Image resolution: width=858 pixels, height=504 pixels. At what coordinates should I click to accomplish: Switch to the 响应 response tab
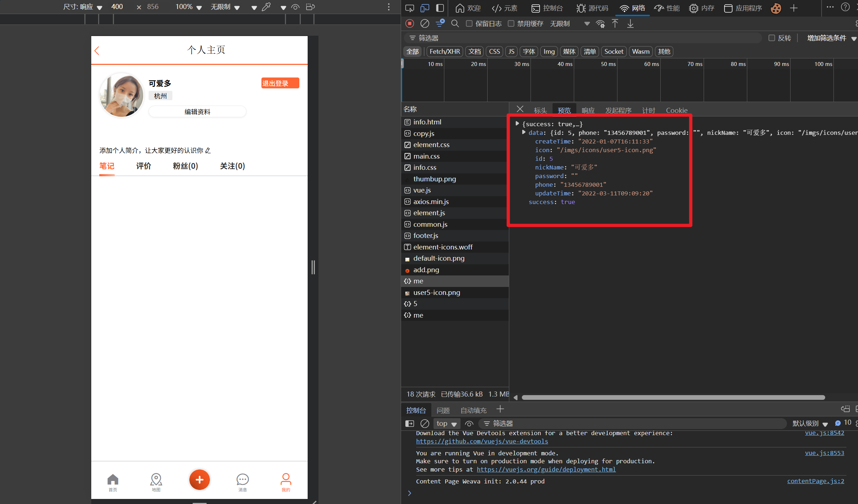pos(588,110)
